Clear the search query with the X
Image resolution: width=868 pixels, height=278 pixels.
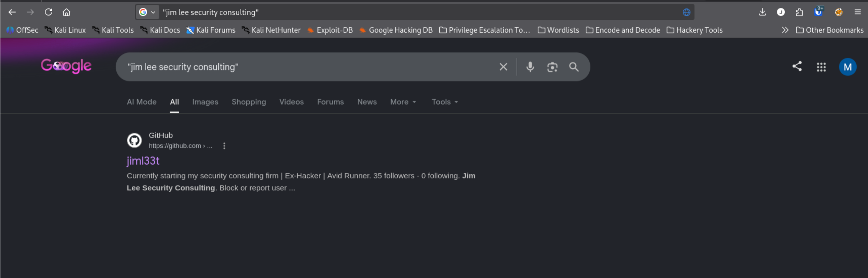(503, 67)
